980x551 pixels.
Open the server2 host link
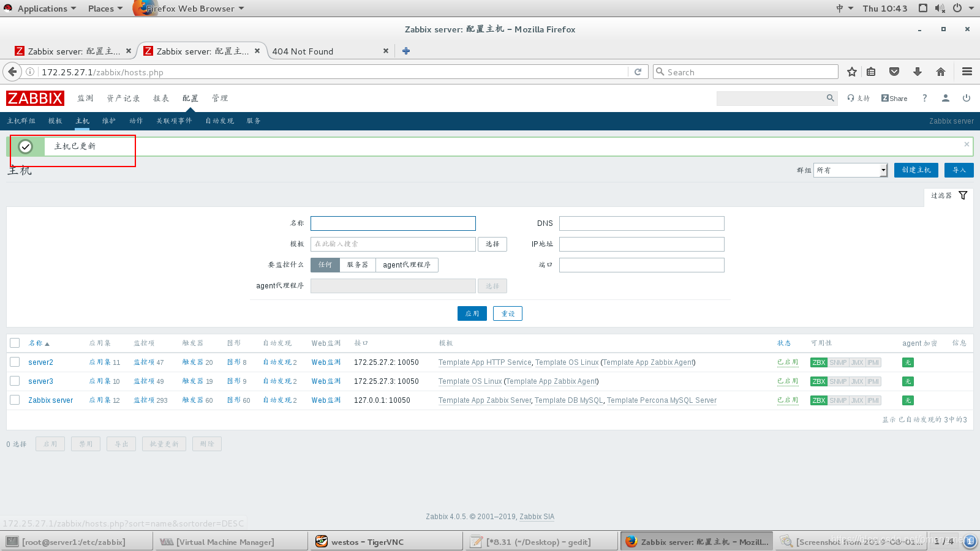coord(40,362)
